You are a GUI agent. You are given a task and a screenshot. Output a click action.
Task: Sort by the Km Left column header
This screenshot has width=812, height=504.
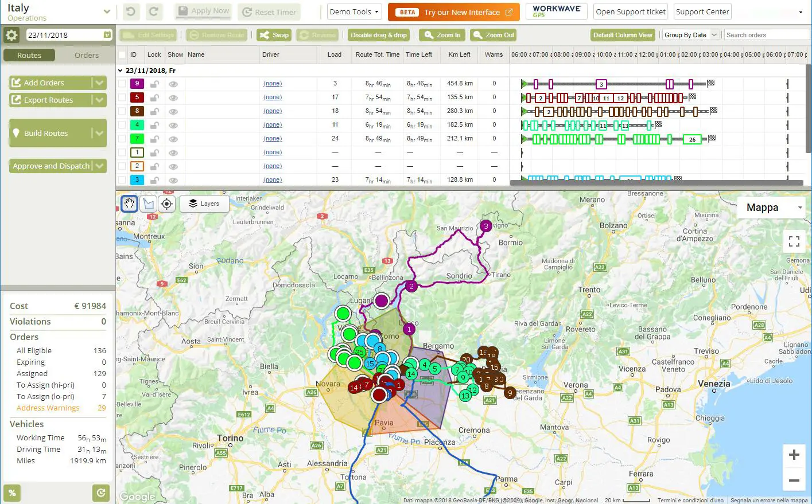coord(459,55)
